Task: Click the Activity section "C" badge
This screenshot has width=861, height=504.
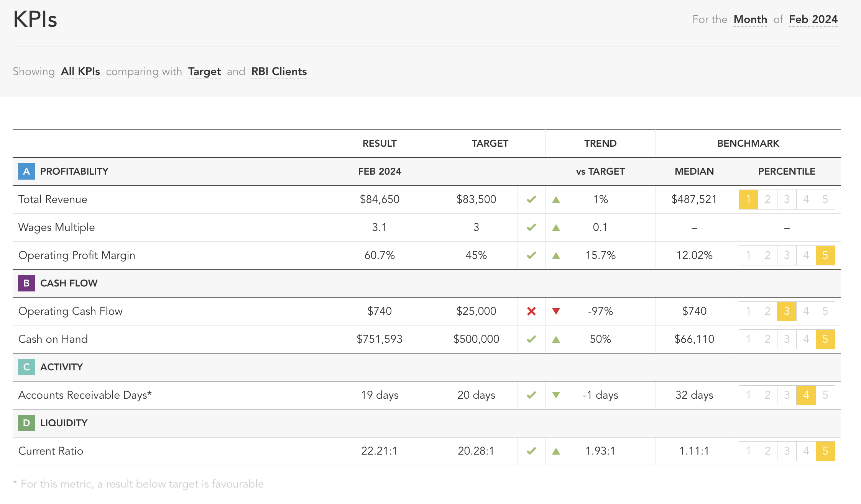Action: click(26, 367)
